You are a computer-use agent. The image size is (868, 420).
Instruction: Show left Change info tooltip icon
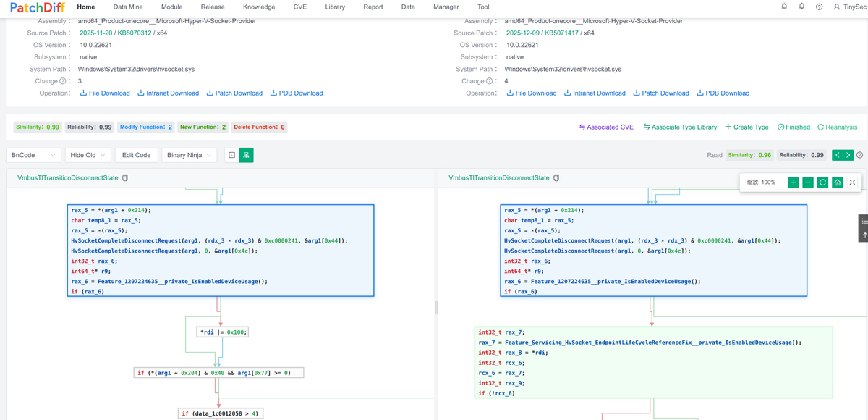62,81
